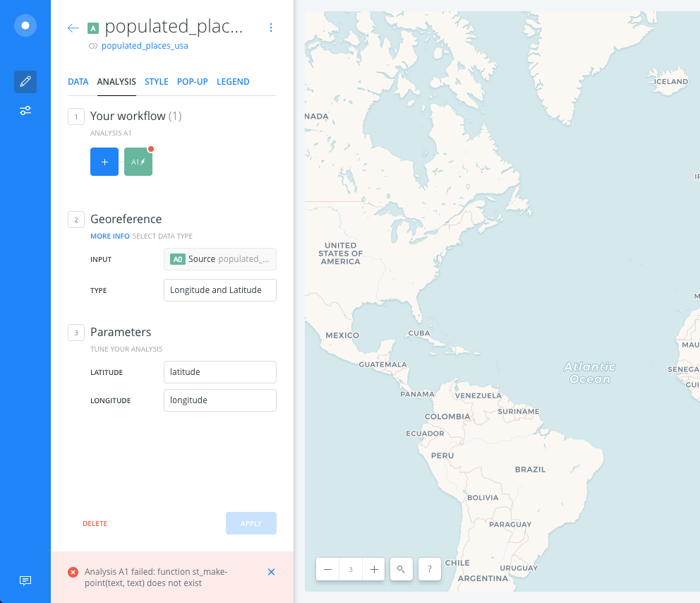This screenshot has height=603, width=700.
Task: Switch to the DATA tab
Action: (x=78, y=81)
